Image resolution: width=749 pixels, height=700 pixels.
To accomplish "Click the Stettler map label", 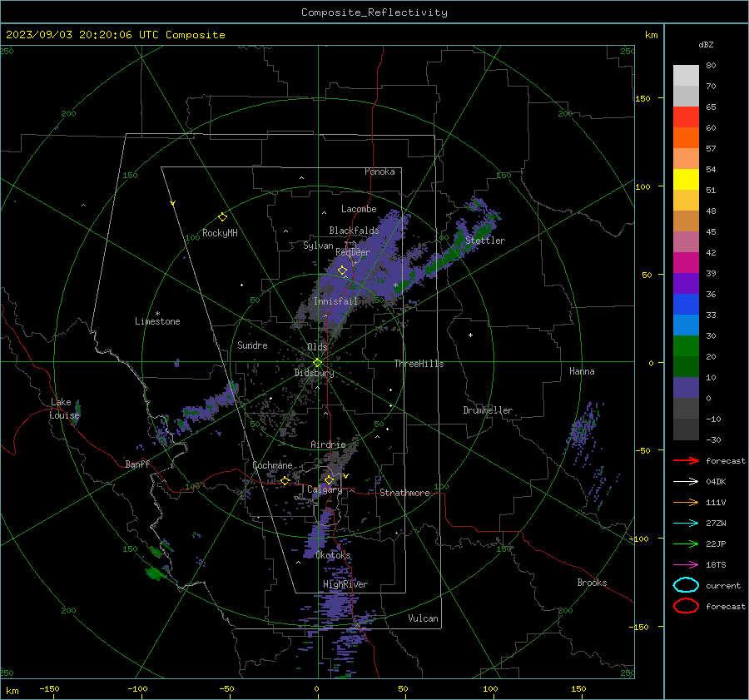I will pos(485,241).
